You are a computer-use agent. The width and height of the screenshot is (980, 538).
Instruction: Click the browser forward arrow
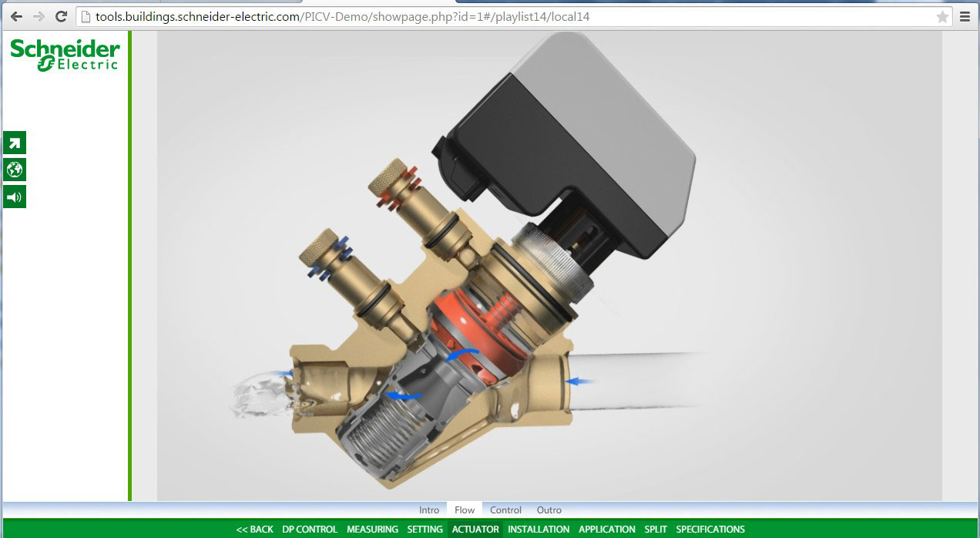[x=39, y=16]
